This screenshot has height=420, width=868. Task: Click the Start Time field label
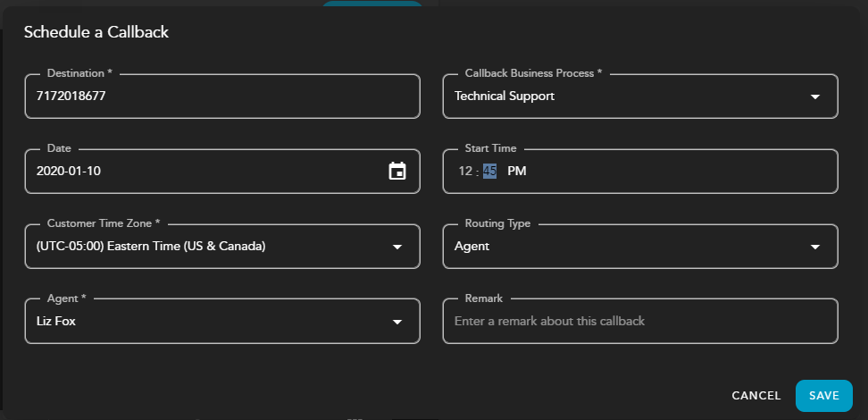tap(490, 148)
